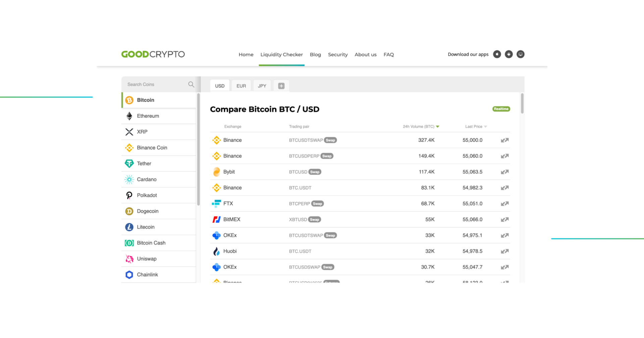Sort by the 24h Volume dropdown arrow
The width and height of the screenshot is (644, 338).
pyautogui.click(x=438, y=126)
